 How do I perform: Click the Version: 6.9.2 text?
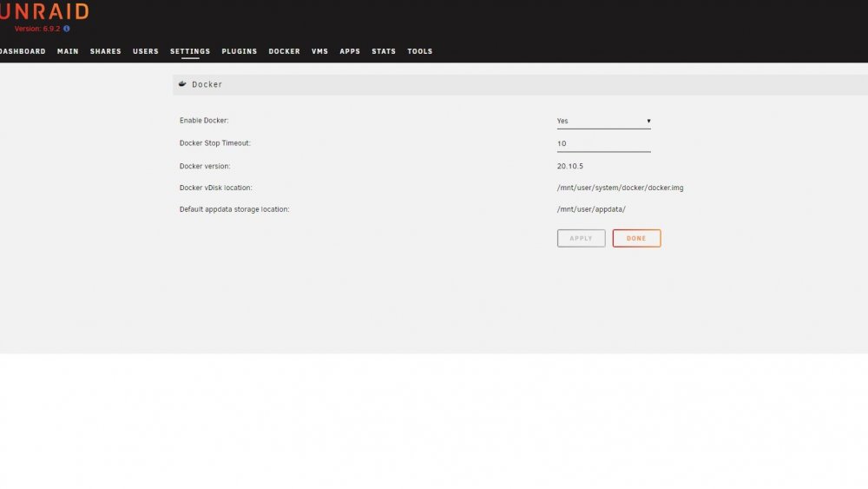pos(37,29)
